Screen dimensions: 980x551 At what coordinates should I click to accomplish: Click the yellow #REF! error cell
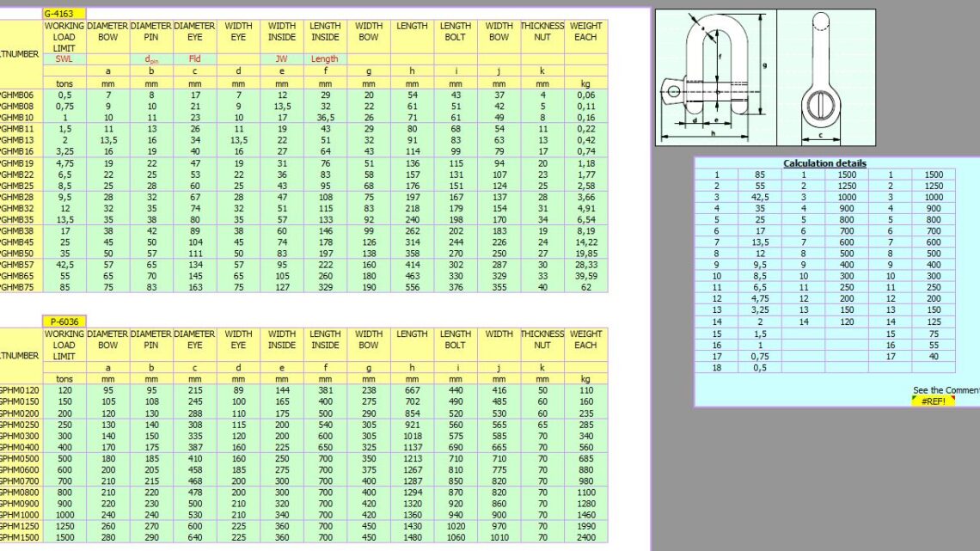933,401
